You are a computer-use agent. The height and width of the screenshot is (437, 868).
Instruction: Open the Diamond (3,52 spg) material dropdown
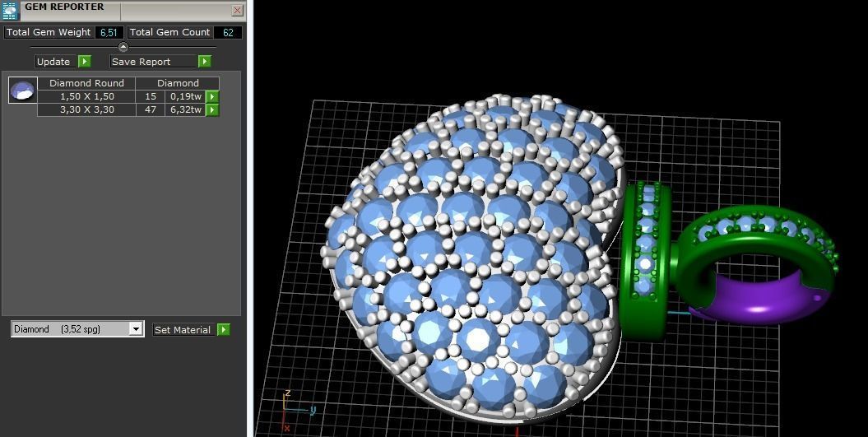(x=77, y=329)
